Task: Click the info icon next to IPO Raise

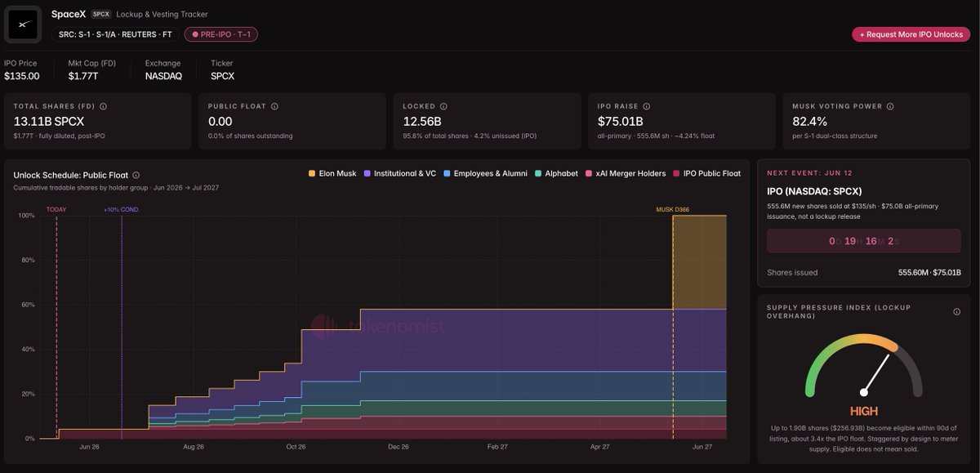Action: click(x=647, y=106)
